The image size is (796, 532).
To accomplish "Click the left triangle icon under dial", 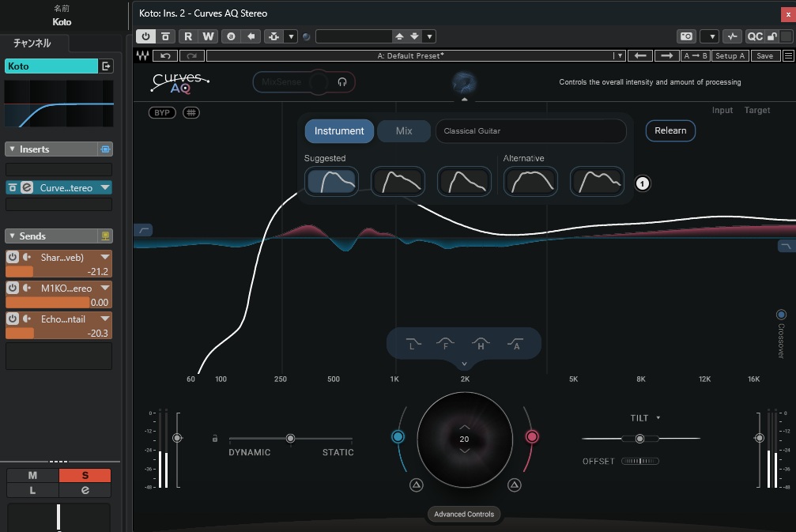I will [417, 485].
